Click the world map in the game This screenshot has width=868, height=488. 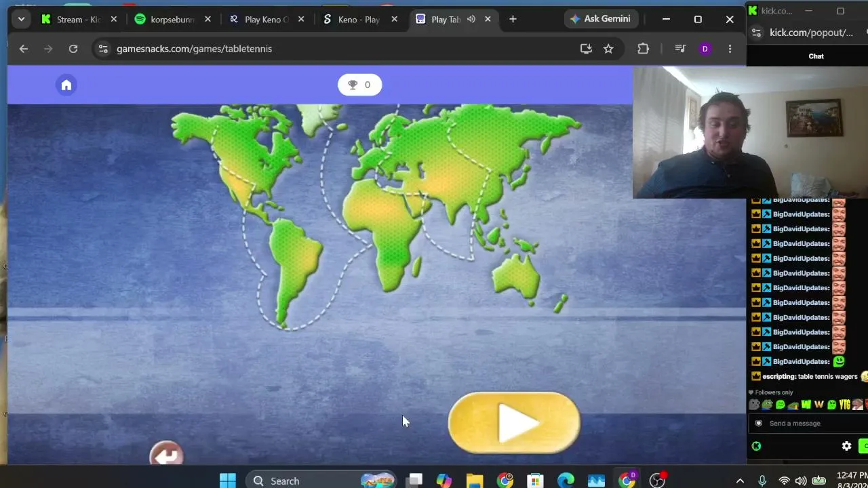point(376,217)
